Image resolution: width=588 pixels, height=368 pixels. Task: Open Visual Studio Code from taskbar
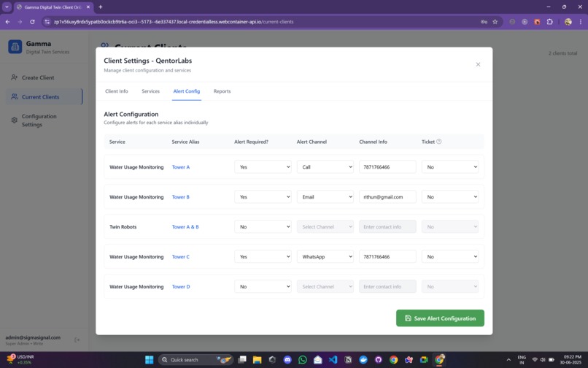click(x=333, y=360)
